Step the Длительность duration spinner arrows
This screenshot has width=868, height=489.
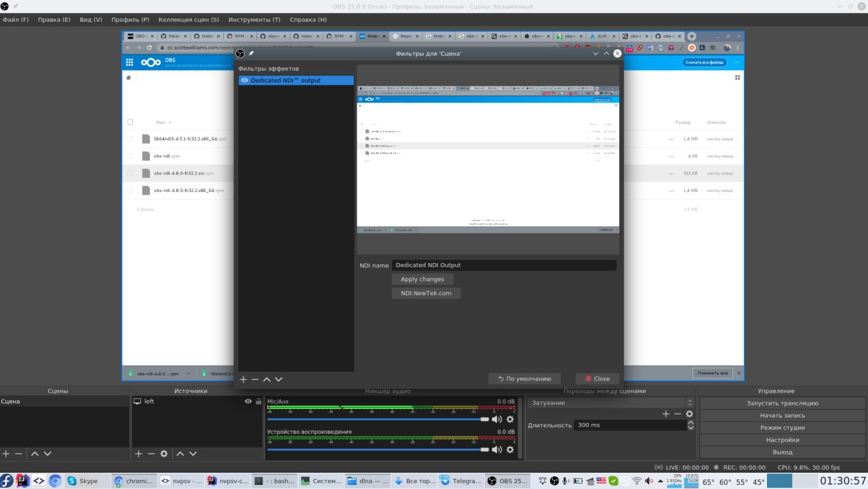pyautogui.click(x=690, y=425)
